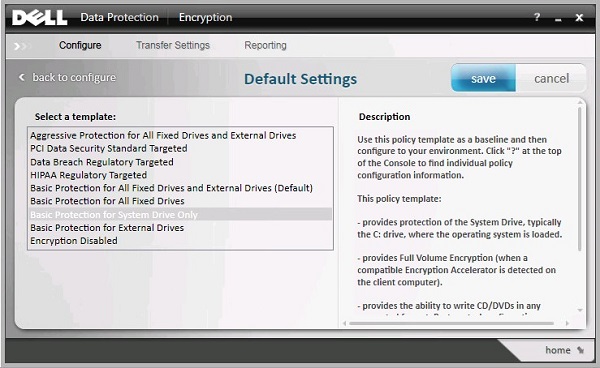Save the default settings
This screenshot has width=600, height=368.
click(x=483, y=78)
